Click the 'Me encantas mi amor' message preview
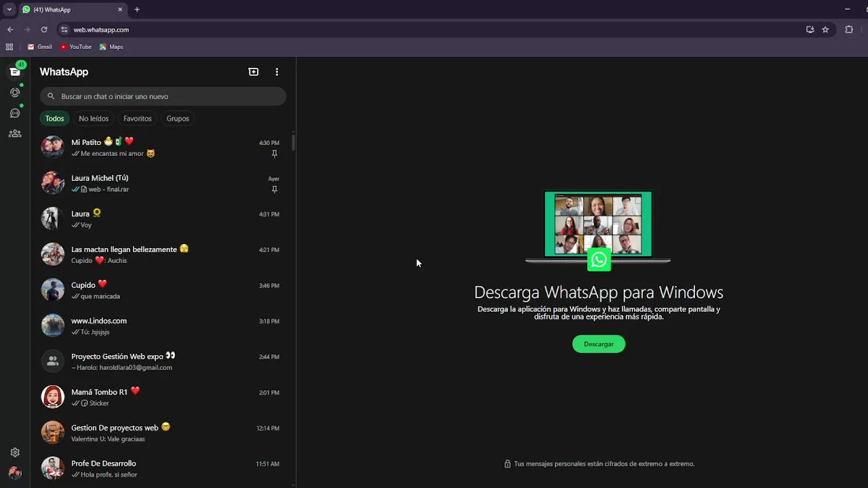868x488 pixels. 113,154
